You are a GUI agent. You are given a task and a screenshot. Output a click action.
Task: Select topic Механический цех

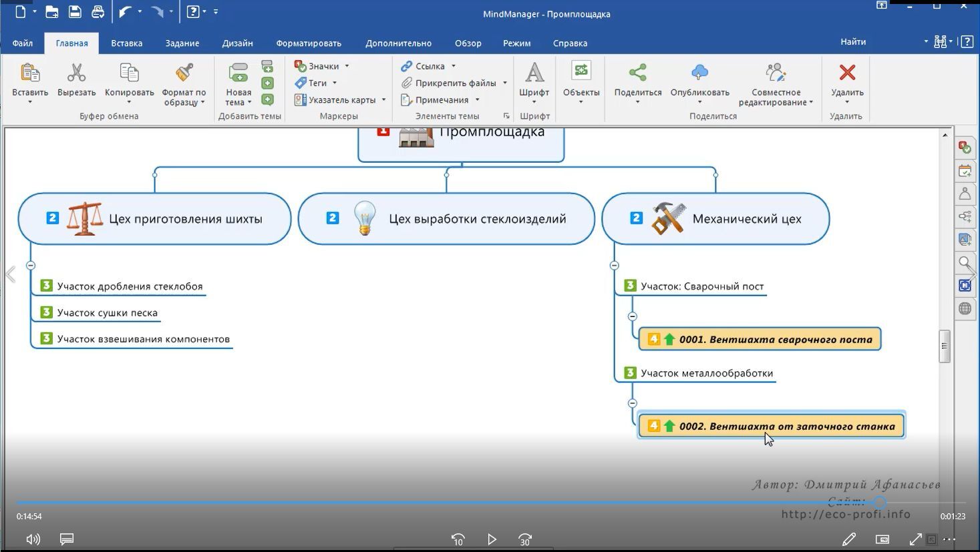click(x=715, y=219)
